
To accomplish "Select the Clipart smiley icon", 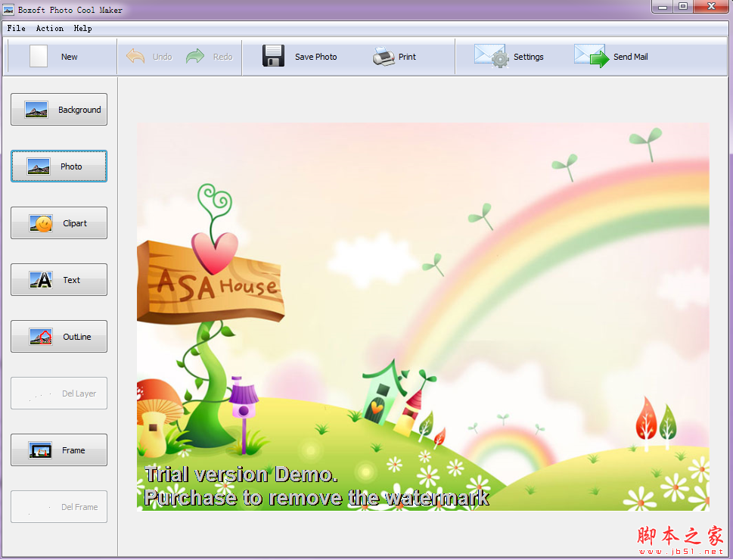I will (x=41, y=223).
